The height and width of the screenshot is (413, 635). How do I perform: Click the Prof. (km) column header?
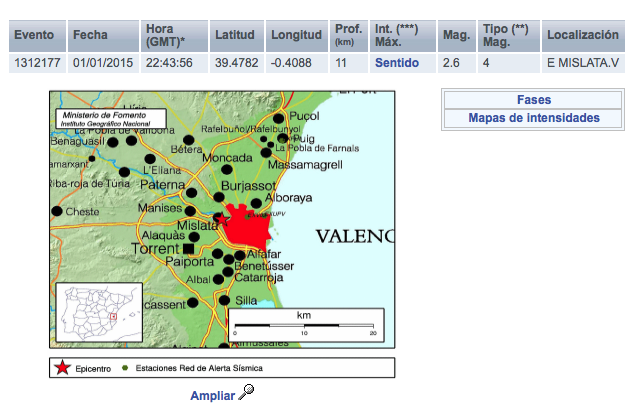pyautogui.click(x=349, y=35)
